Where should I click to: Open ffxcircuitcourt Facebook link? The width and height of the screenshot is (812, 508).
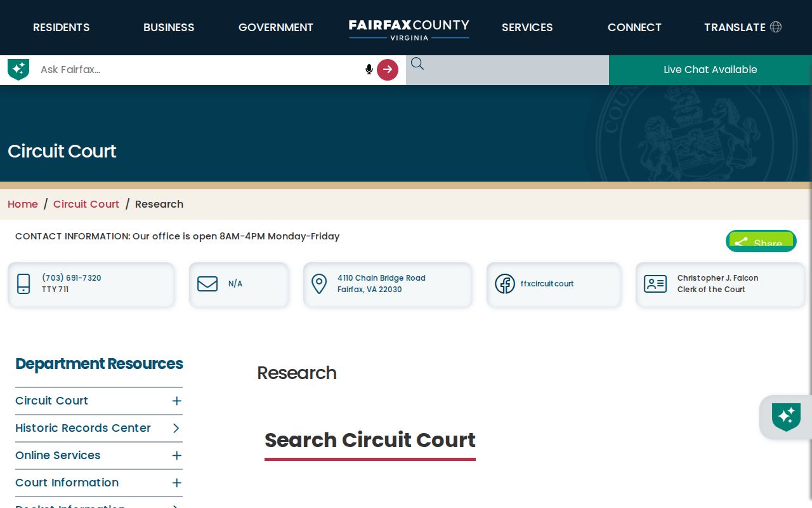547,284
